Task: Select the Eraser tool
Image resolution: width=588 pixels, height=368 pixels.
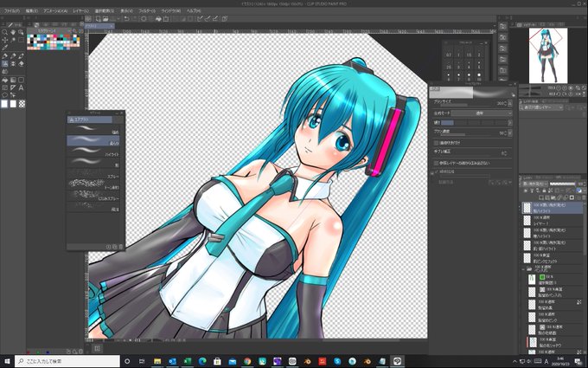Action: click(22, 64)
